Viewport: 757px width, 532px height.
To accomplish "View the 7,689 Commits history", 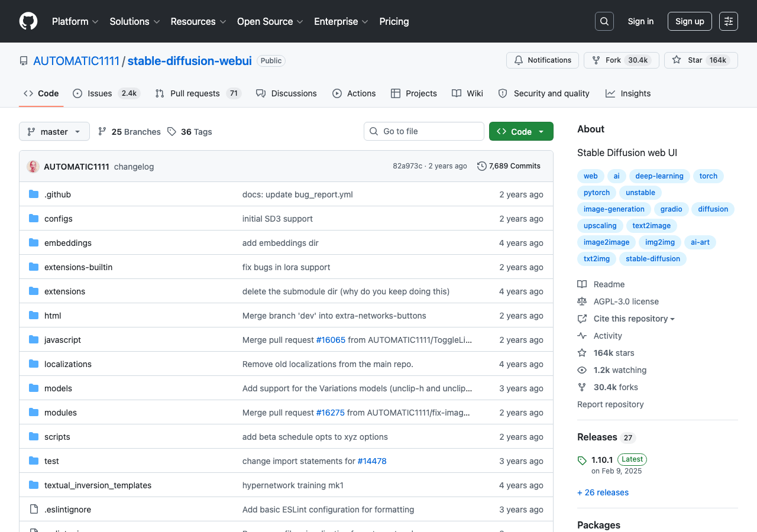I will (509, 166).
